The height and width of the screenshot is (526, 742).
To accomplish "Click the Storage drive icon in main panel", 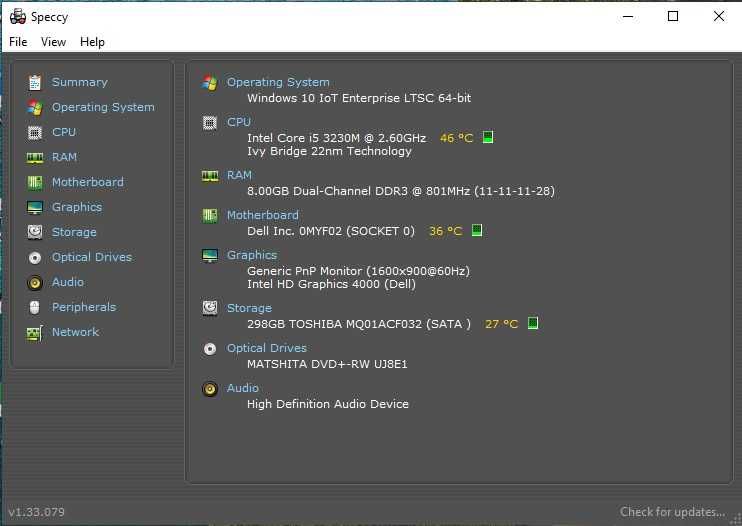I will click(210, 308).
